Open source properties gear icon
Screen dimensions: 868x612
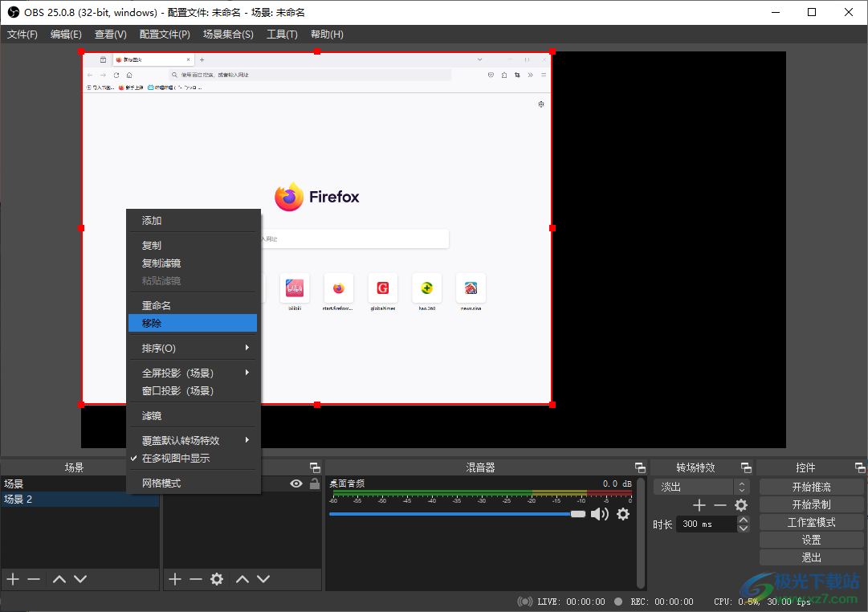point(217,579)
